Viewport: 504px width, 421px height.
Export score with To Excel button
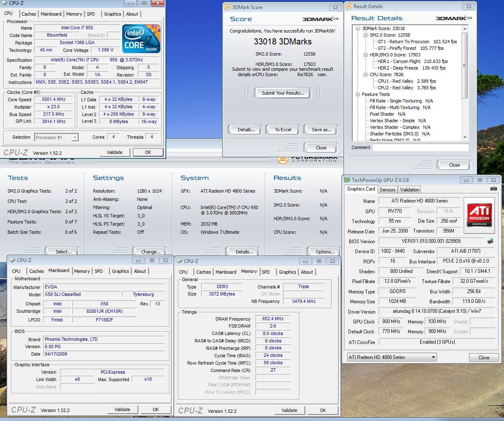[x=283, y=130]
